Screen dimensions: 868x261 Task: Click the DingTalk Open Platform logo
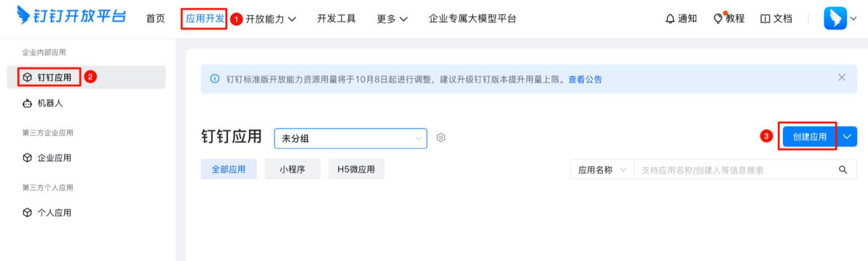[71, 18]
